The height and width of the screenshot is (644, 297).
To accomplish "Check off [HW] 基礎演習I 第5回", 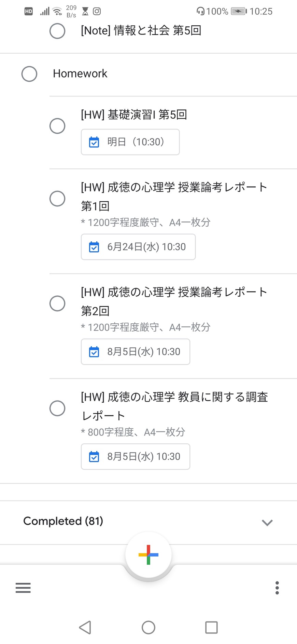I will pos(57,126).
